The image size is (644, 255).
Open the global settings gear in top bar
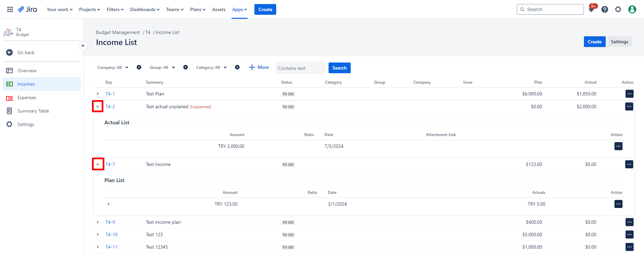coord(618,9)
